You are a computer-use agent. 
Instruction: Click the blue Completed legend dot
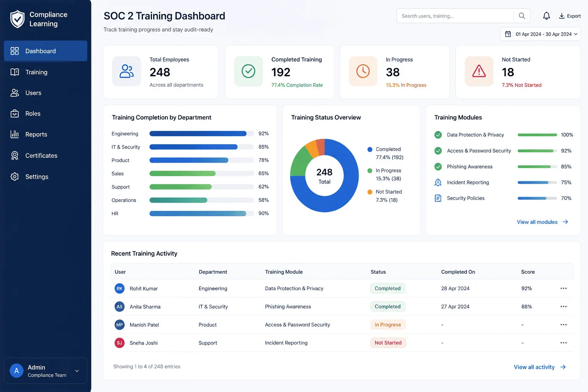click(x=370, y=149)
